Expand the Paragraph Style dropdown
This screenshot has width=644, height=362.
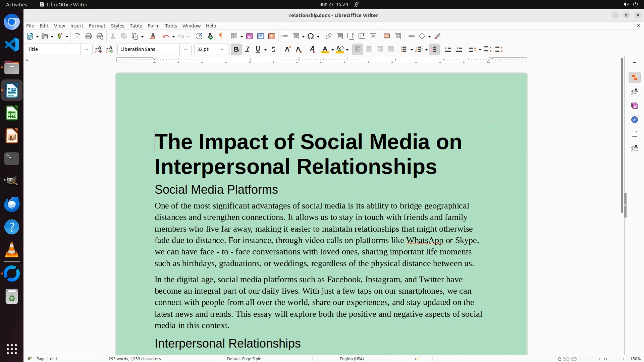tap(87, 49)
